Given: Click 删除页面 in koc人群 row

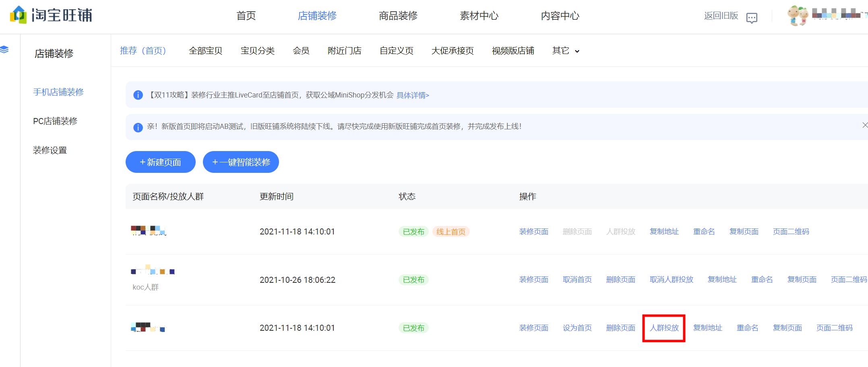Looking at the screenshot, I should (x=621, y=280).
